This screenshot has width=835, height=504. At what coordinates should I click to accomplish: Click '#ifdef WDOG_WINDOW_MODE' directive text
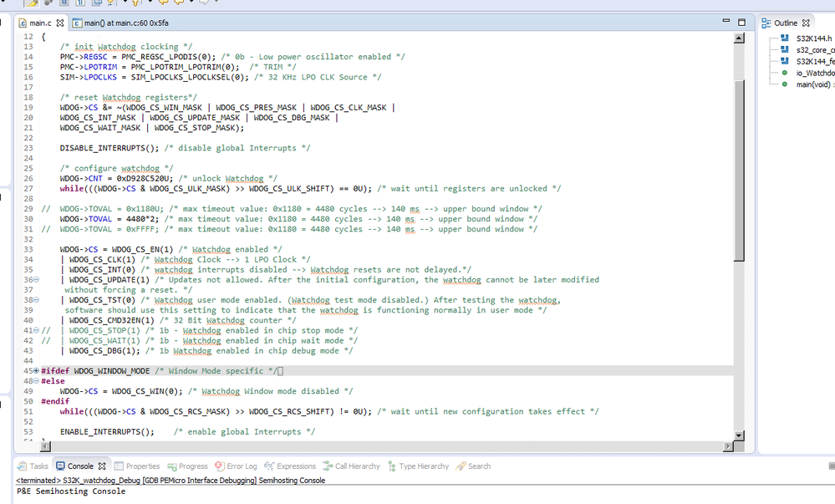tap(95, 371)
